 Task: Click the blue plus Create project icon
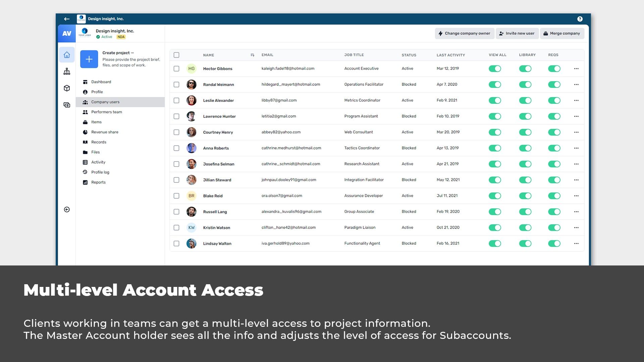tap(89, 59)
